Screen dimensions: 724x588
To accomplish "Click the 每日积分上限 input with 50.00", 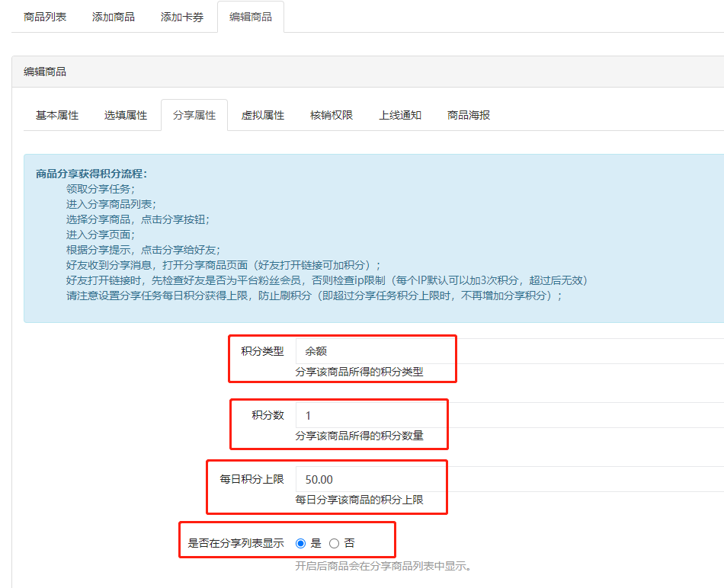I will click(x=510, y=479).
